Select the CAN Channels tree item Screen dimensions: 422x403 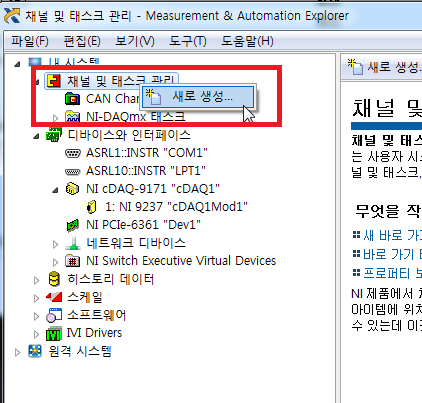[x=113, y=99]
